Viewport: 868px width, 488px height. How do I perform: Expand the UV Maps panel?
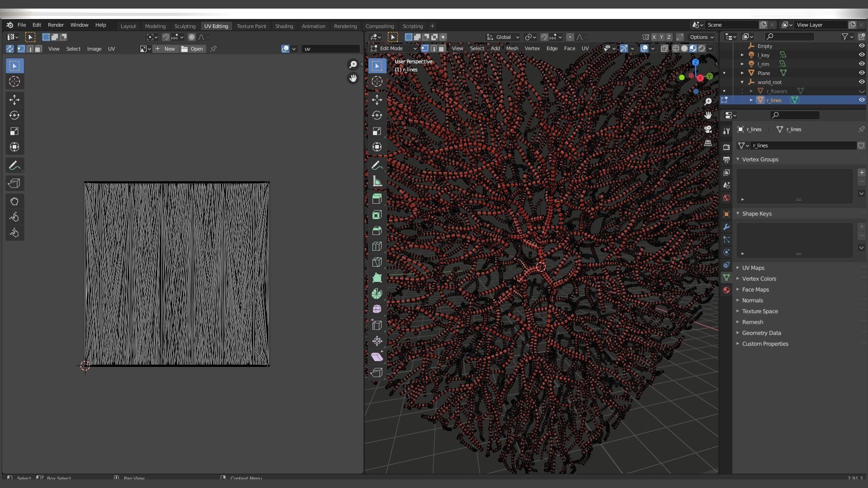pyautogui.click(x=753, y=268)
